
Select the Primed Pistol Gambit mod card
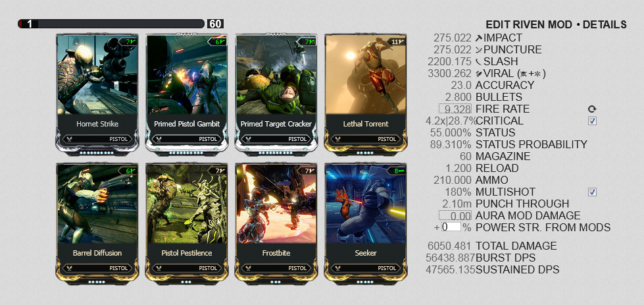187,94
